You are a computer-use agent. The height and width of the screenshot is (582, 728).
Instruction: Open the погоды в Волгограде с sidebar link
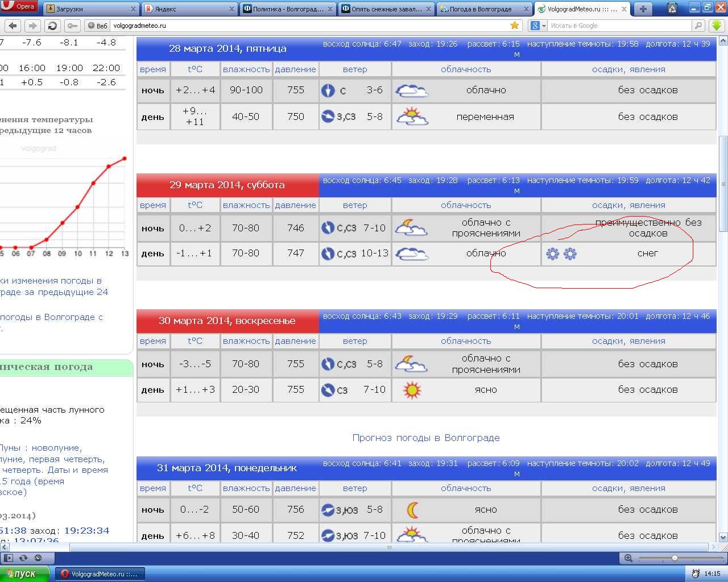point(51,323)
